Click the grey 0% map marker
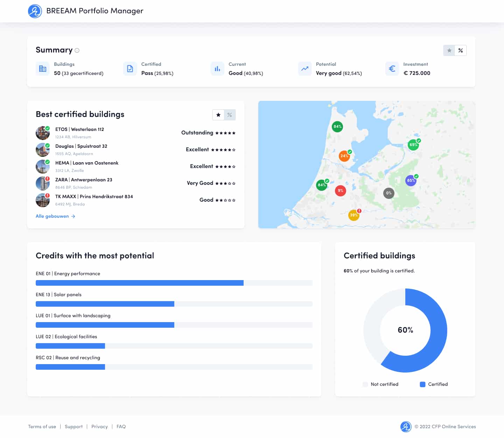The width and height of the screenshot is (504, 438). (x=388, y=193)
